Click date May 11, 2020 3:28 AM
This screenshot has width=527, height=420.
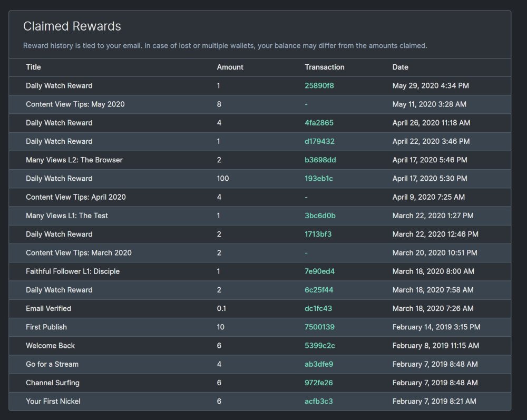(429, 104)
